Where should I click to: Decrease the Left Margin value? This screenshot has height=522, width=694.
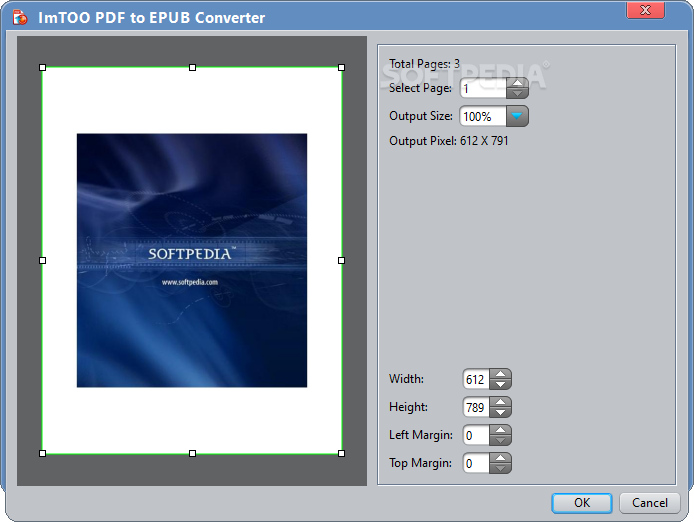[501, 440]
